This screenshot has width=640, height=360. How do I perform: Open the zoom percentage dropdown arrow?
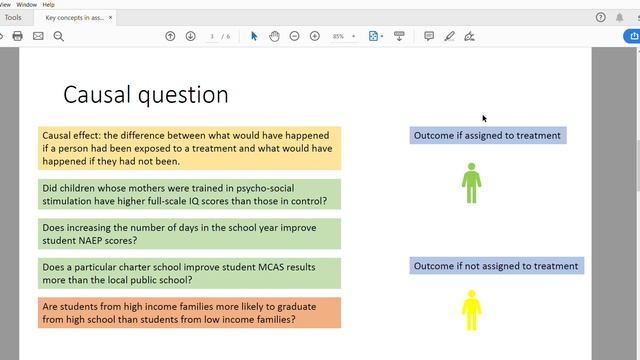pos(353,36)
